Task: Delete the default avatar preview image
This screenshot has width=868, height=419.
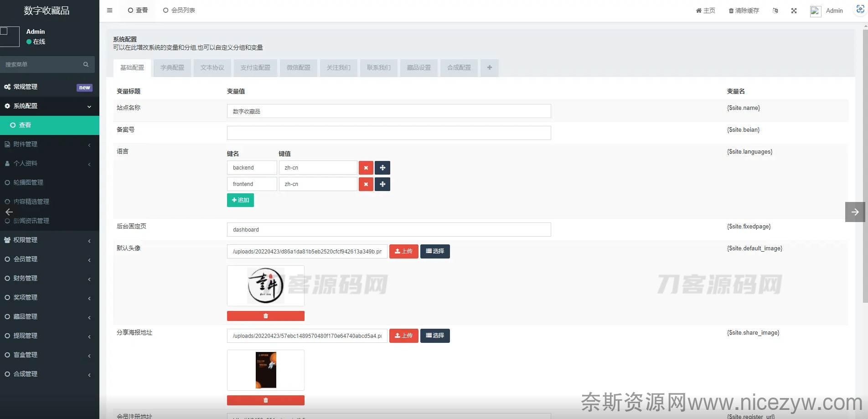Action: [265, 316]
